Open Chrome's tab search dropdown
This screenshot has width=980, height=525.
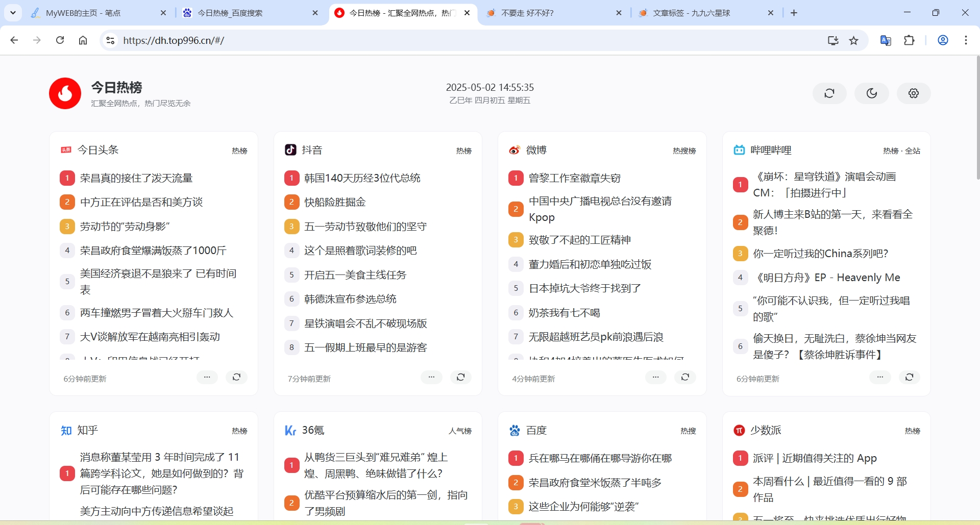coord(13,12)
